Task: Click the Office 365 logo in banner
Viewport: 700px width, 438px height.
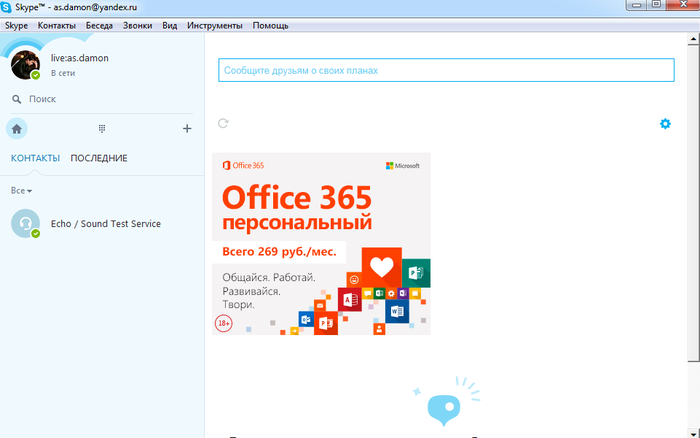Action: [x=243, y=166]
